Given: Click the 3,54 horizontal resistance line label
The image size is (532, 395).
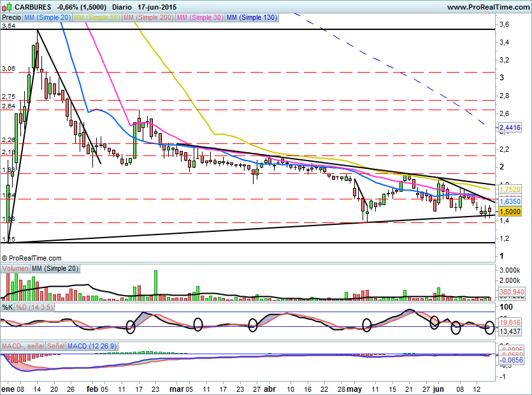Looking at the screenshot, I should [x=8, y=26].
